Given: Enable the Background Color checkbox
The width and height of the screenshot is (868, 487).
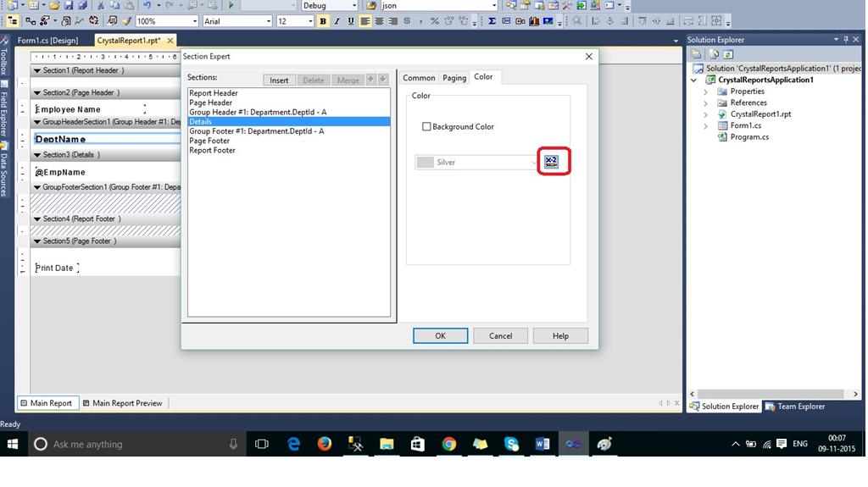Looking at the screenshot, I should pos(426,127).
